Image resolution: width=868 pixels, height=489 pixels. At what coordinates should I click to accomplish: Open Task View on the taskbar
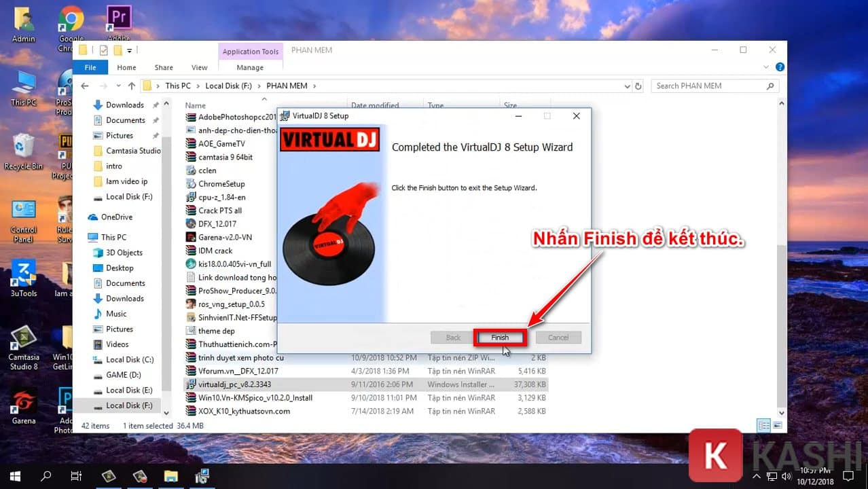tap(77, 475)
